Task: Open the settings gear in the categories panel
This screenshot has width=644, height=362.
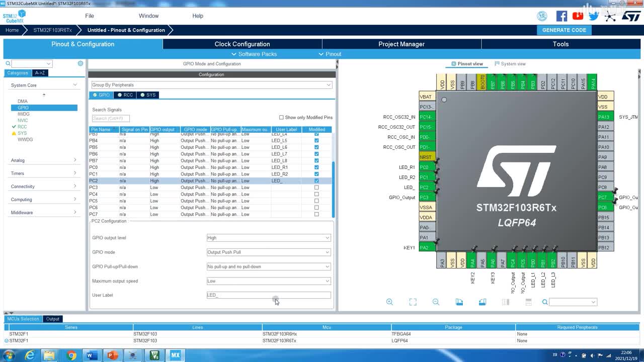Action: click(80, 63)
